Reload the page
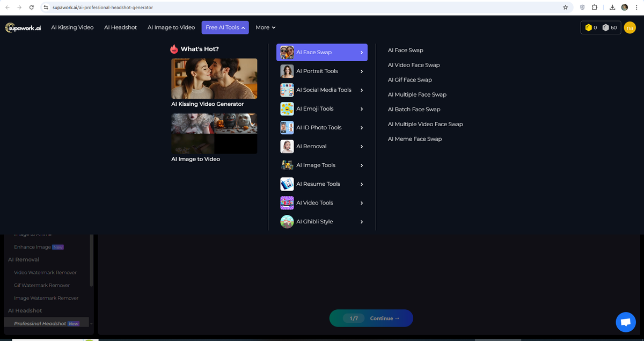 point(32,8)
